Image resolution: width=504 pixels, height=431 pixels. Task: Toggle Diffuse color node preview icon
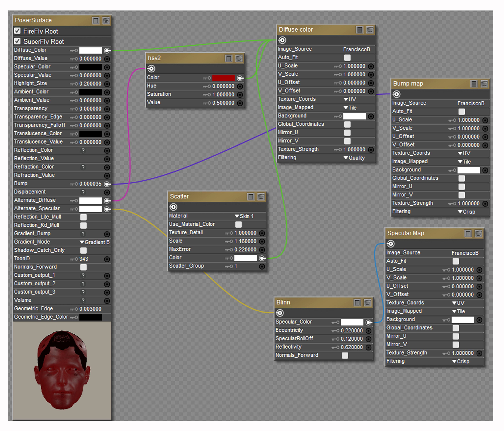[370, 30]
